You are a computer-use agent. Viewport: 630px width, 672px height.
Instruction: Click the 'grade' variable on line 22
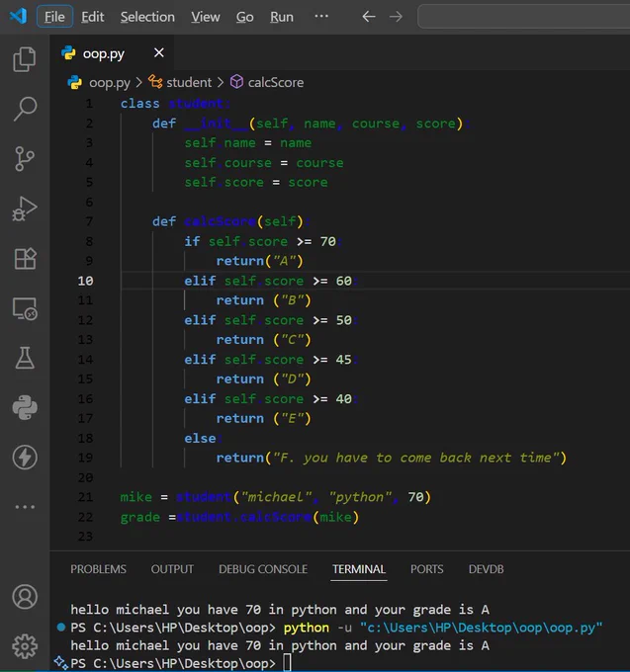point(139,517)
